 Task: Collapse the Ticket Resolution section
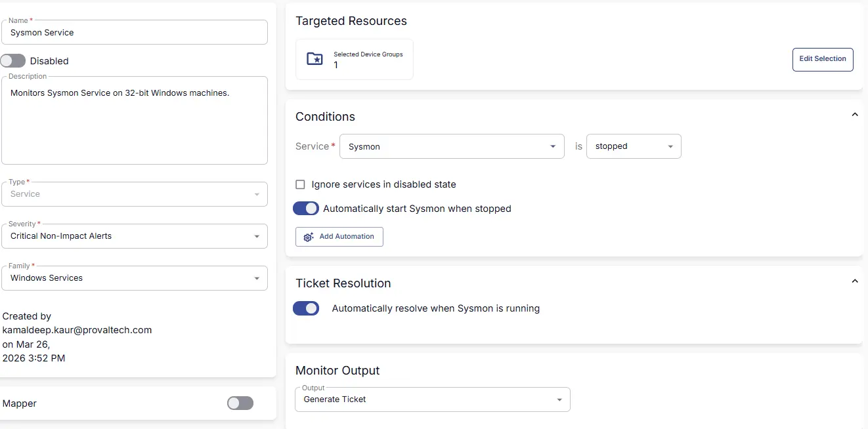point(854,281)
